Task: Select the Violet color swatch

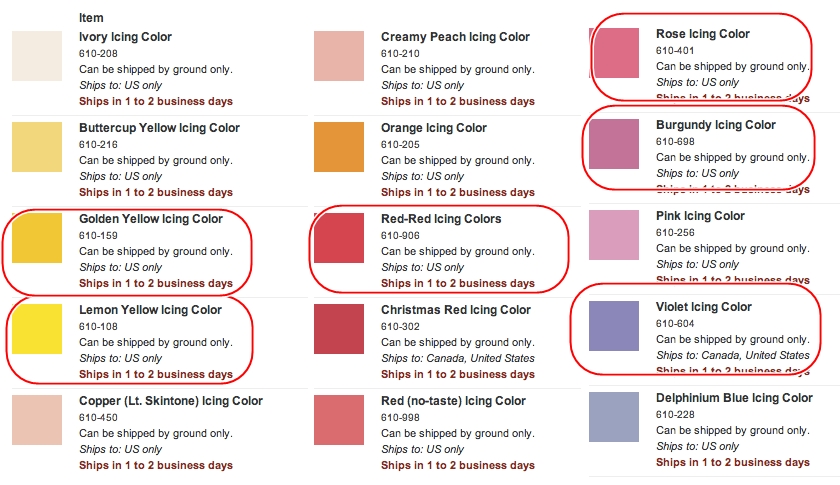Action: (x=614, y=326)
